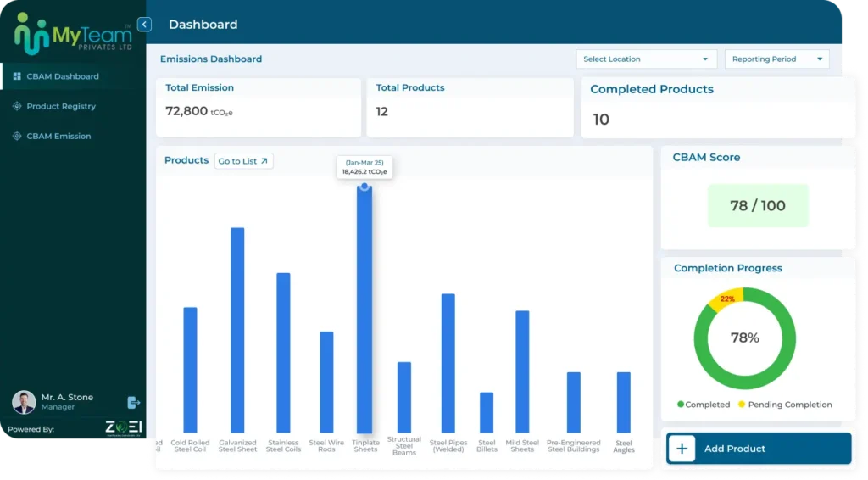Screen dimensions: 868x480
Task: Click the CBAM Dashboard grid icon
Action: pyautogui.click(x=17, y=76)
